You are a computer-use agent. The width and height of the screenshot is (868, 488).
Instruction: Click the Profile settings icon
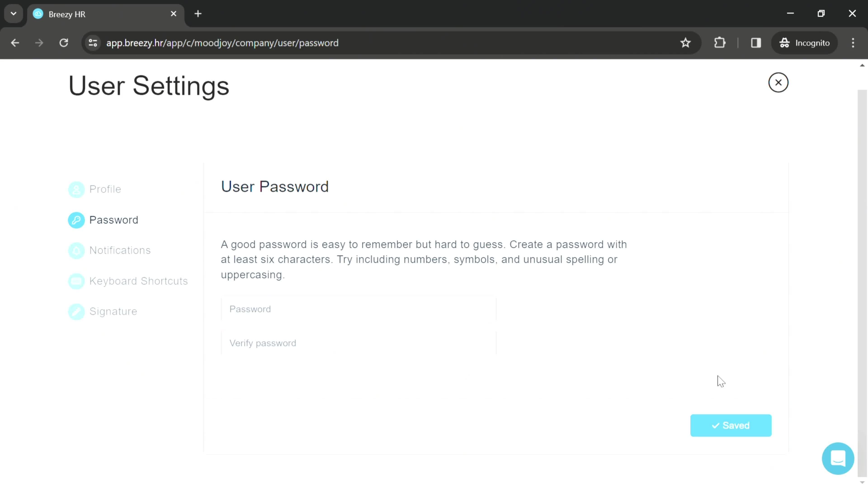(76, 189)
